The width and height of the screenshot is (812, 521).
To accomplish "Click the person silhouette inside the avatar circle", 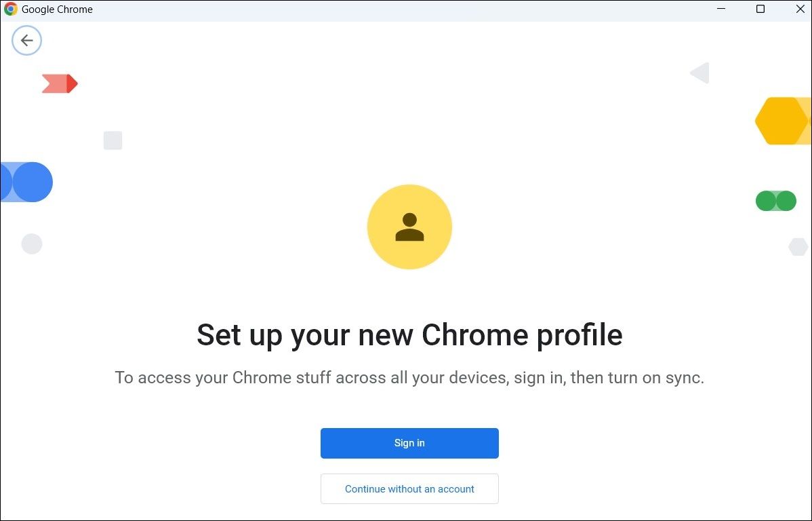I will tap(409, 227).
